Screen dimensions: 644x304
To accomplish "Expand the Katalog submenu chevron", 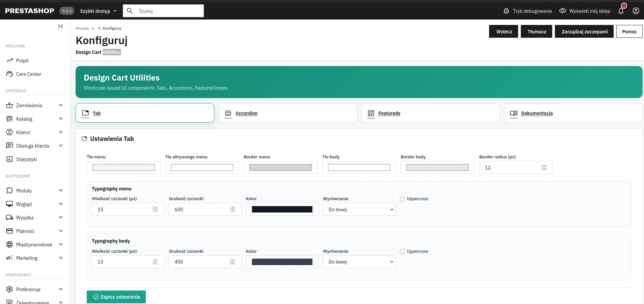I will coord(61,119).
